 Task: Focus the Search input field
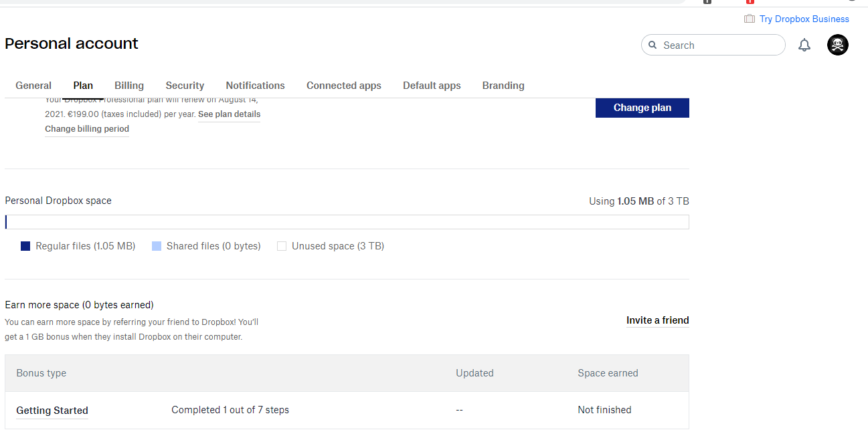point(713,45)
